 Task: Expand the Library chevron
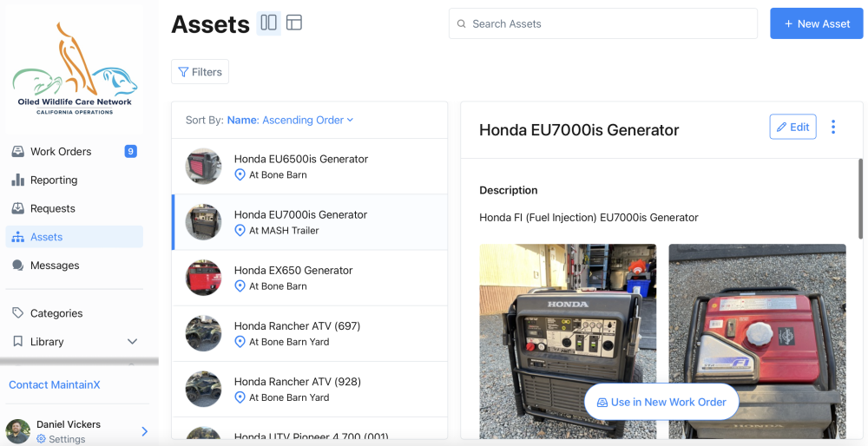(132, 341)
